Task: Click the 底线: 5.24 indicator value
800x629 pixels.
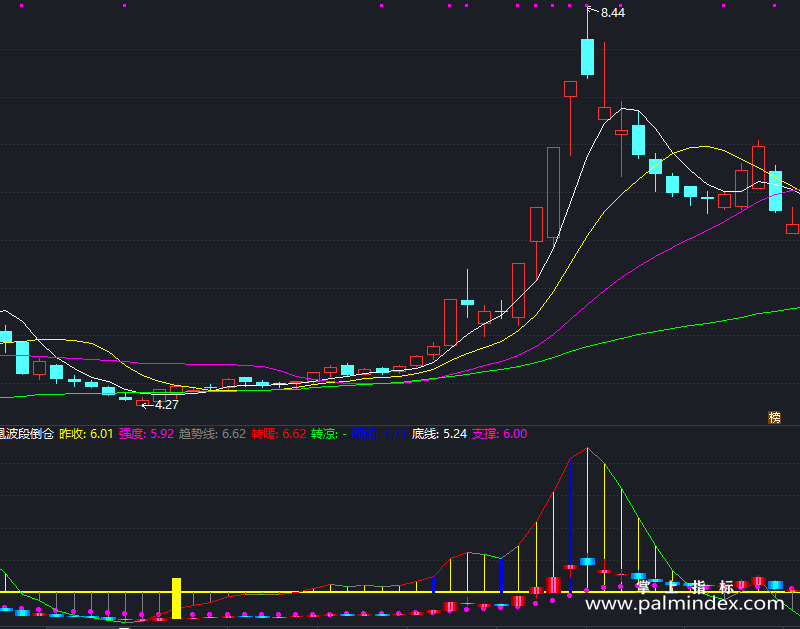Action: pyautogui.click(x=439, y=434)
